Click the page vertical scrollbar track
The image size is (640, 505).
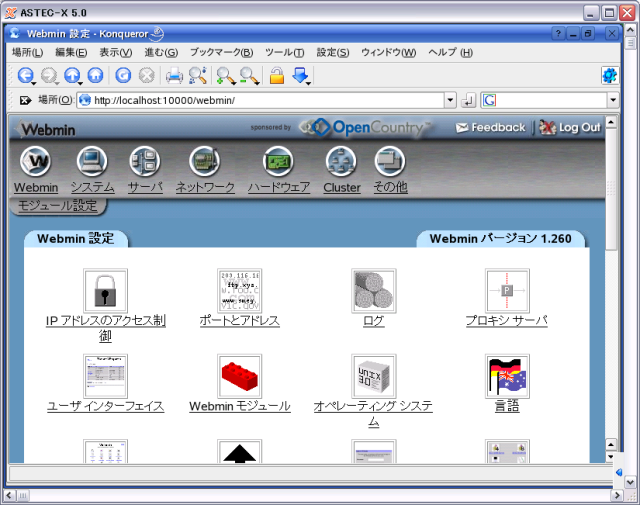612,330
